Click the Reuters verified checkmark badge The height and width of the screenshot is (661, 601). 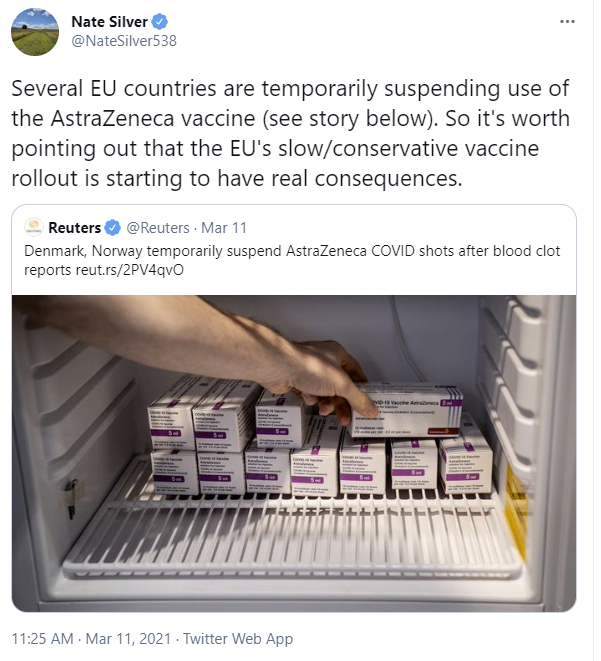[x=113, y=228]
